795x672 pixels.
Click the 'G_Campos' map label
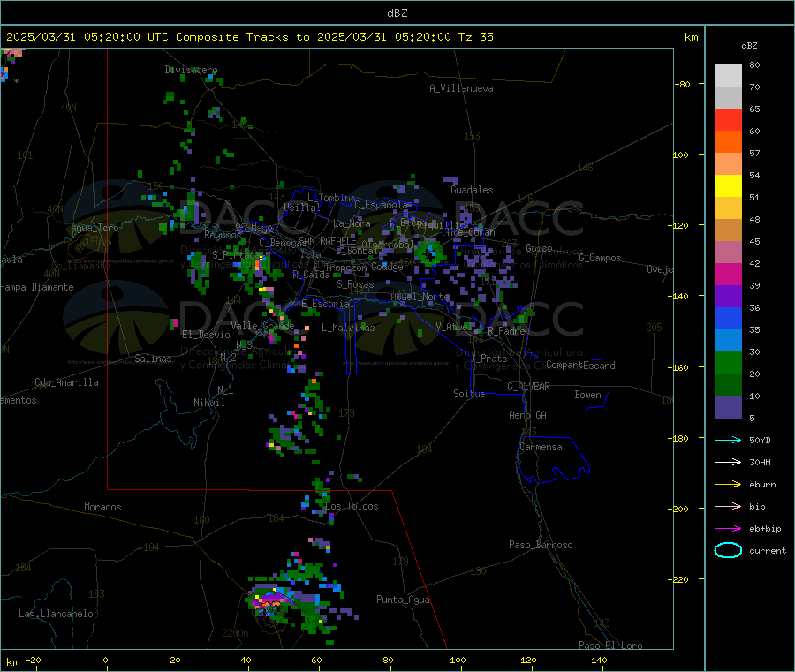click(601, 258)
